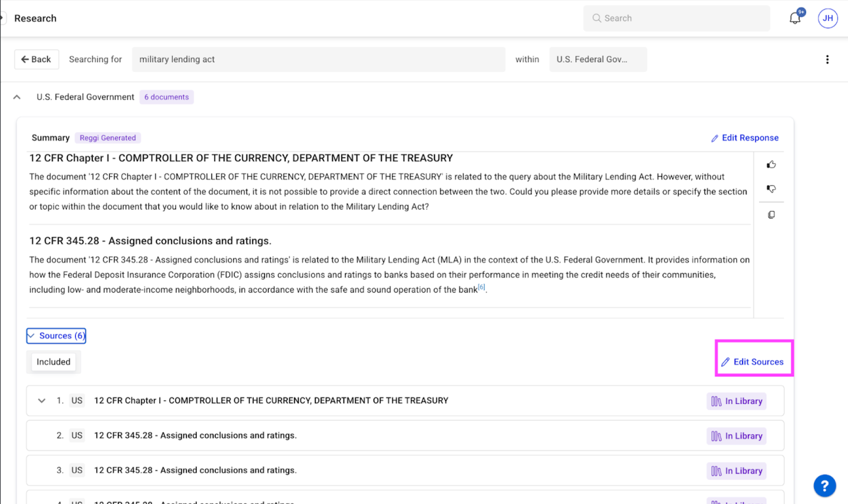Collapse the U.S. Federal Government section
Image resolution: width=848 pixels, height=504 pixels.
(17, 97)
